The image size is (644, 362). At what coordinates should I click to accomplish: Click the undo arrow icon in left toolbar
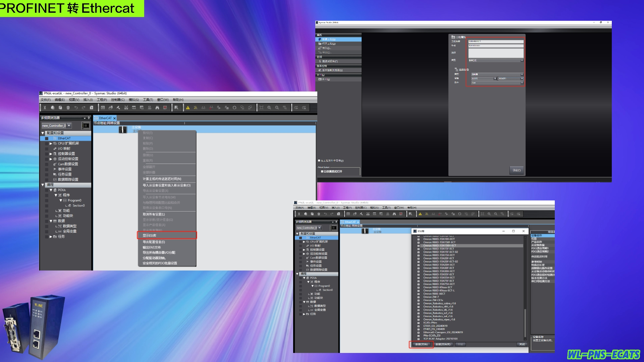tap(76, 108)
